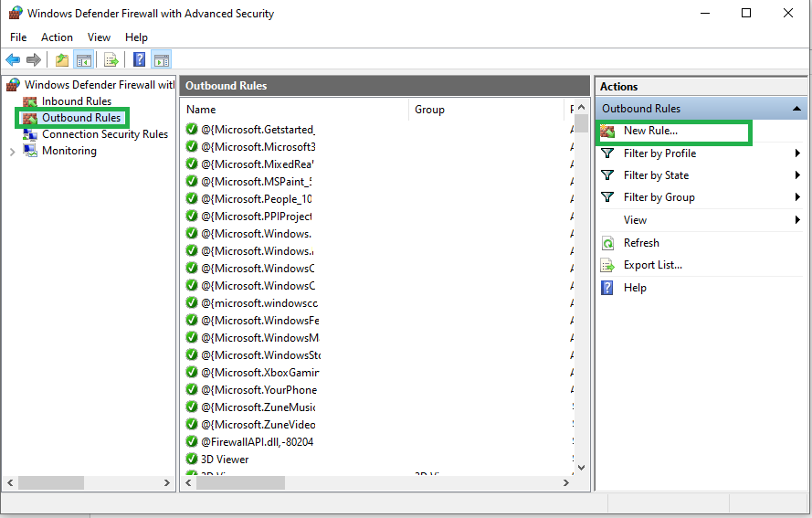Select Connection Security Rules in tree
812x518 pixels.
105,134
